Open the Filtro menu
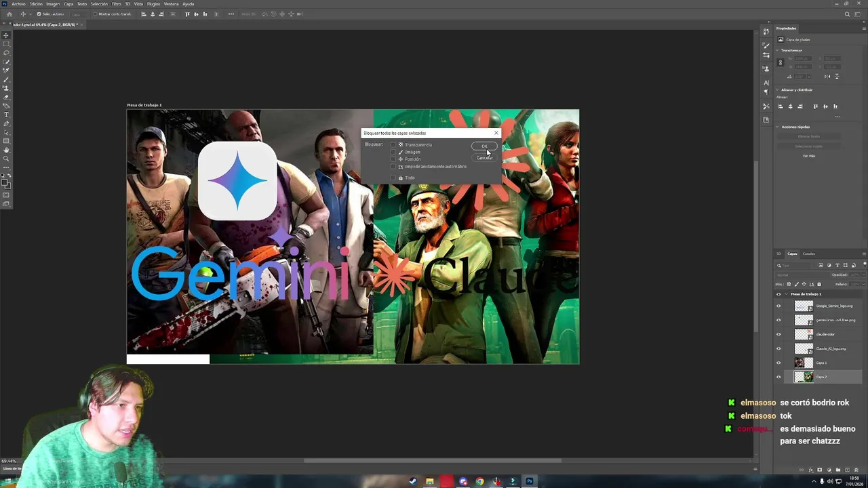The image size is (868, 488). pos(116,4)
